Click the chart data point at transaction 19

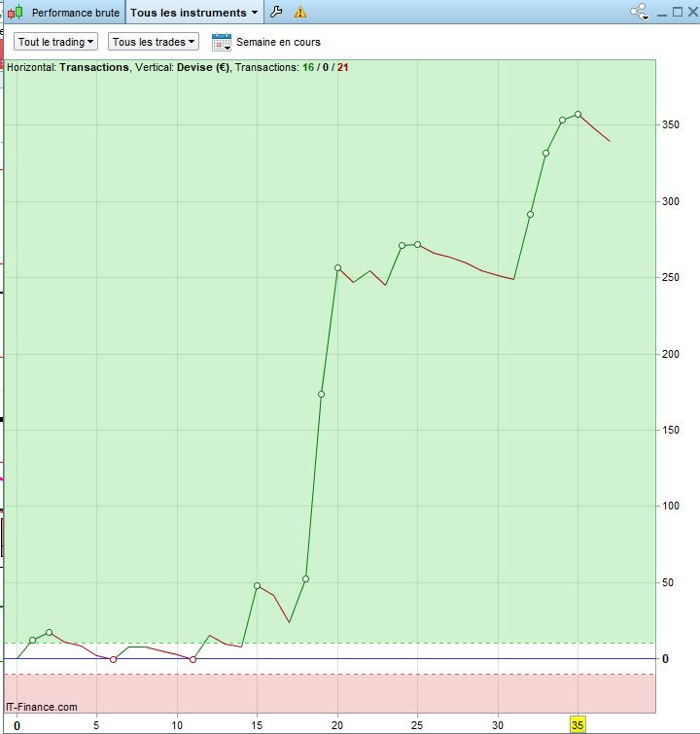click(321, 394)
